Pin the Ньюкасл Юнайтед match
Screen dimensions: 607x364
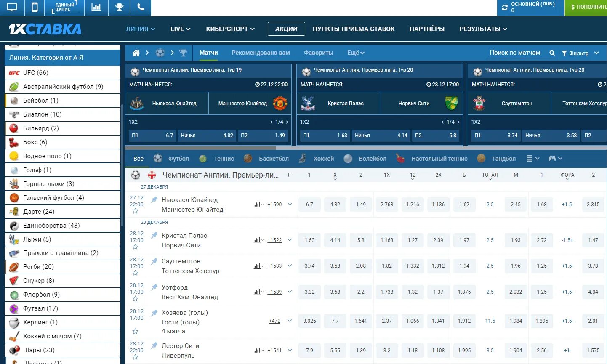pos(154,199)
